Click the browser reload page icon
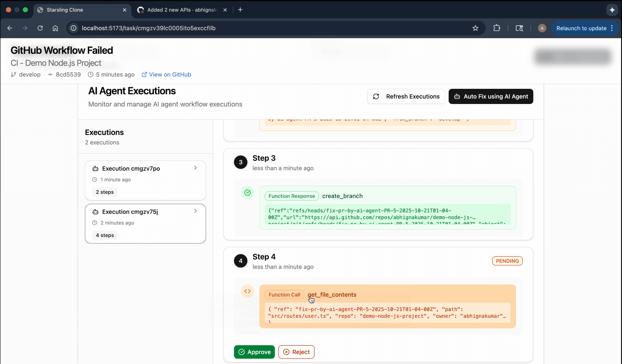 click(x=40, y=28)
